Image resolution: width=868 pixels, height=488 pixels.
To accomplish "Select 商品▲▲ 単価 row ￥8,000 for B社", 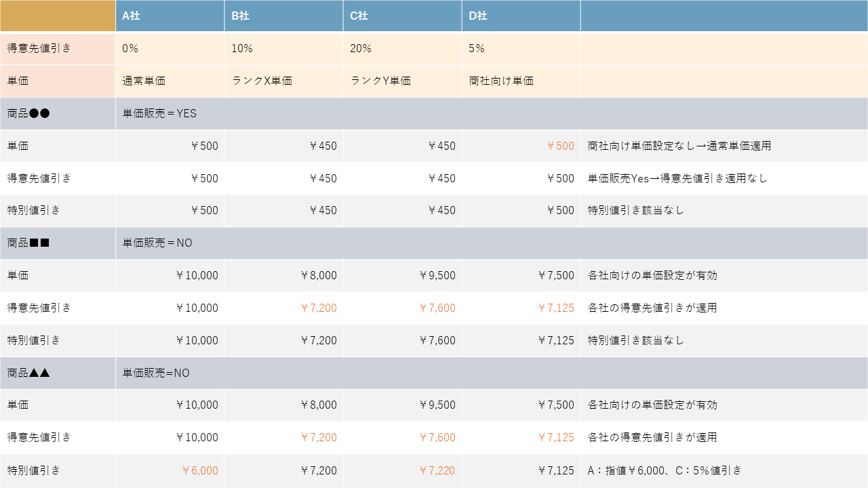I will click(283, 405).
